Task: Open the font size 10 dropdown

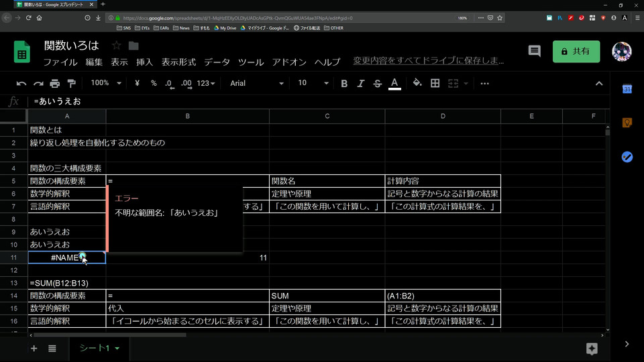Action: coord(313,83)
